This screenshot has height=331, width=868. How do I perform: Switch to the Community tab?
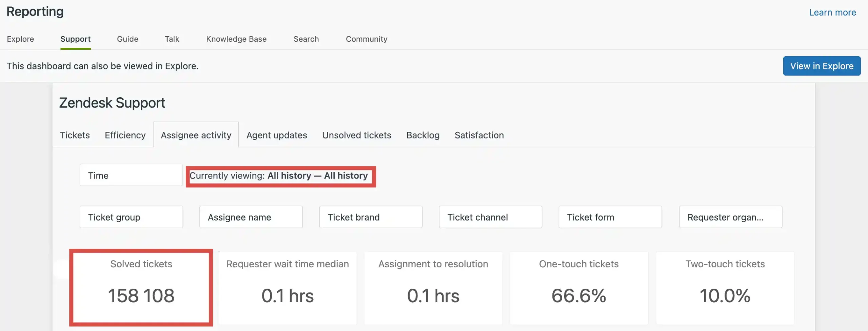[367, 39]
